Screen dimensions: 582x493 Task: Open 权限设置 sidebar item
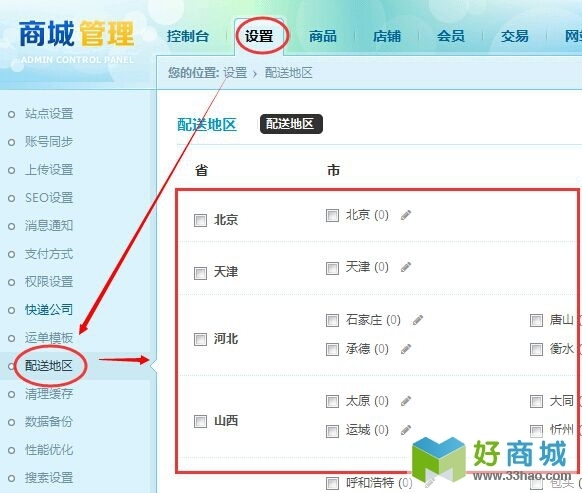tap(49, 282)
